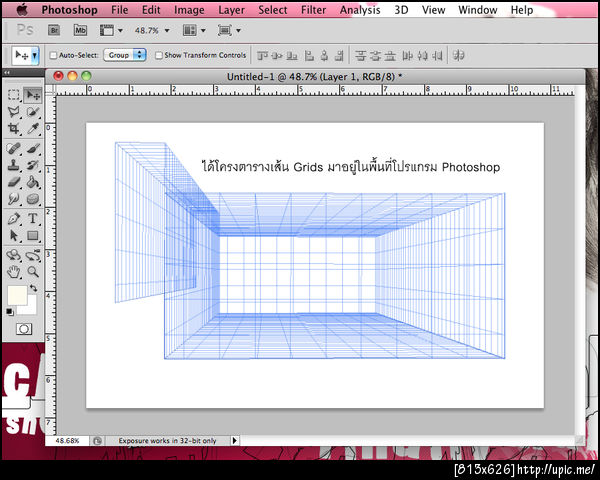Select the Dodge tool
Screen dimensions: 600x480
click(14, 199)
